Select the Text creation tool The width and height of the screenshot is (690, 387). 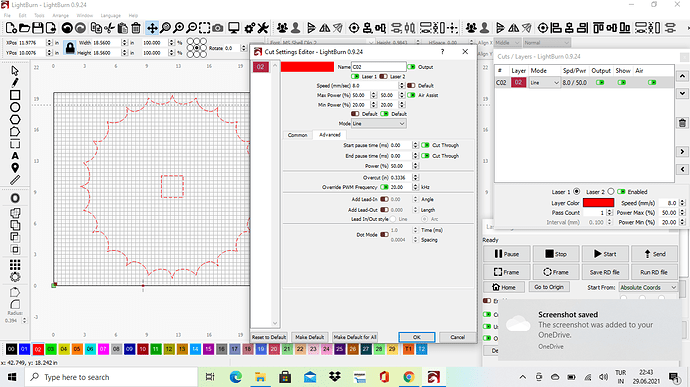tap(15, 156)
